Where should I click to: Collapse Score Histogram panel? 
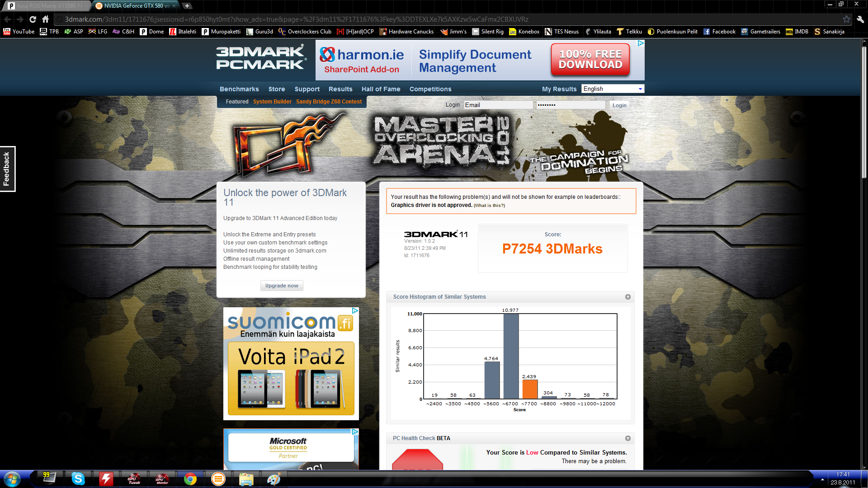point(627,297)
